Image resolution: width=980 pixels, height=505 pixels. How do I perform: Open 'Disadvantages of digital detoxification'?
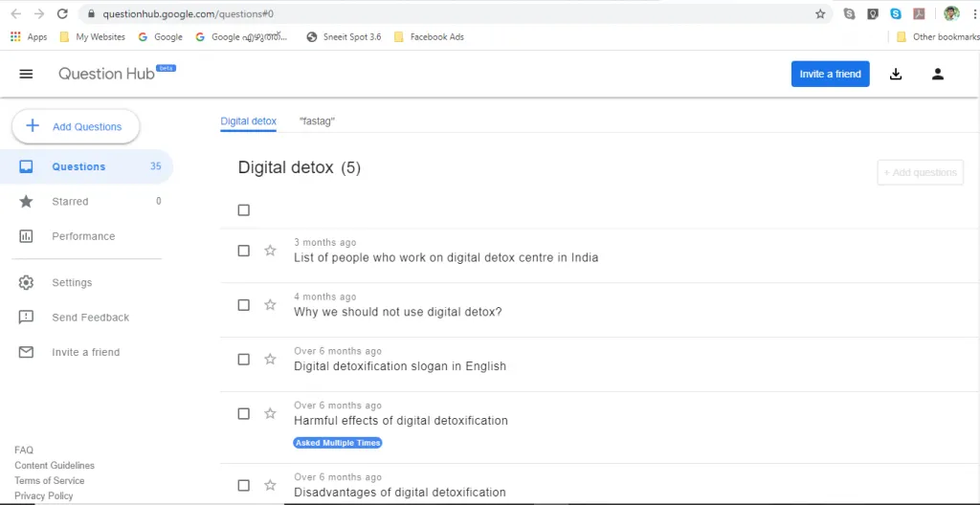[399, 493]
